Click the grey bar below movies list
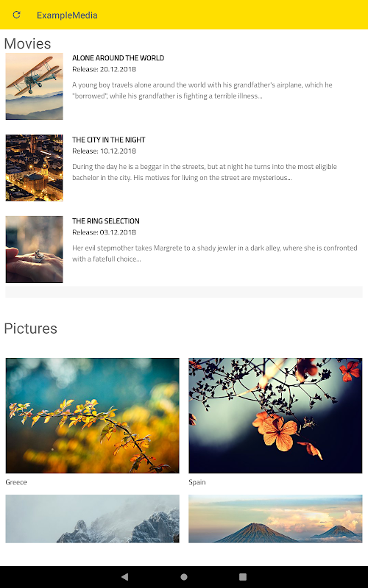Image resolution: width=368 pixels, height=588 pixels. (x=184, y=292)
